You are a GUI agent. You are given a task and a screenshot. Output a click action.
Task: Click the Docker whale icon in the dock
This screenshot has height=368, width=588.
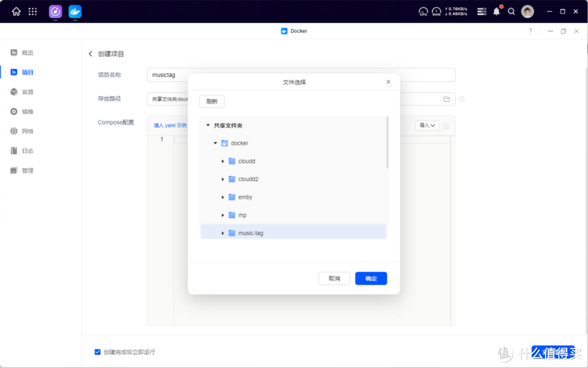75,11
